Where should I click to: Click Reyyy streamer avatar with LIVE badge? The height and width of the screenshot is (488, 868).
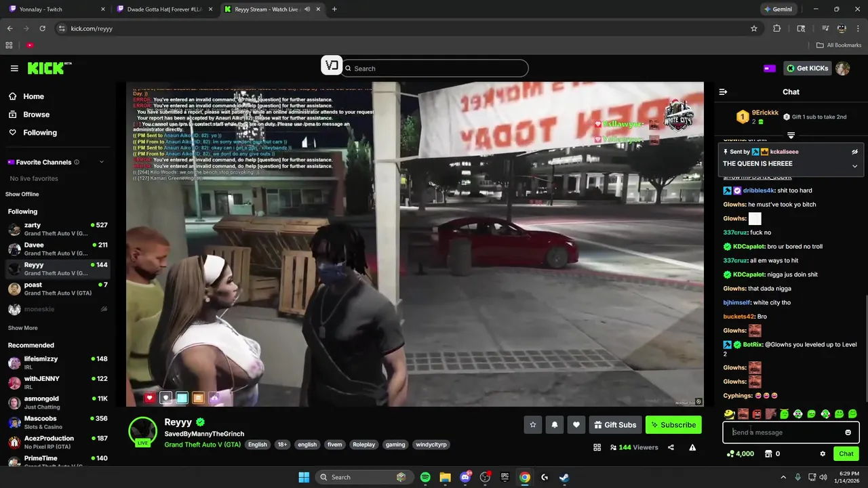click(x=143, y=432)
